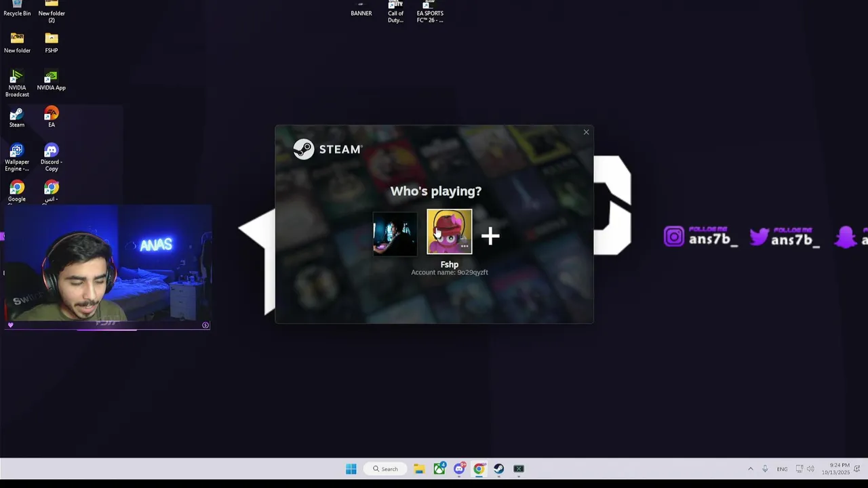Launch Google Chrome desktop shortcut
Screen dimensions: 868x488
[17, 191]
